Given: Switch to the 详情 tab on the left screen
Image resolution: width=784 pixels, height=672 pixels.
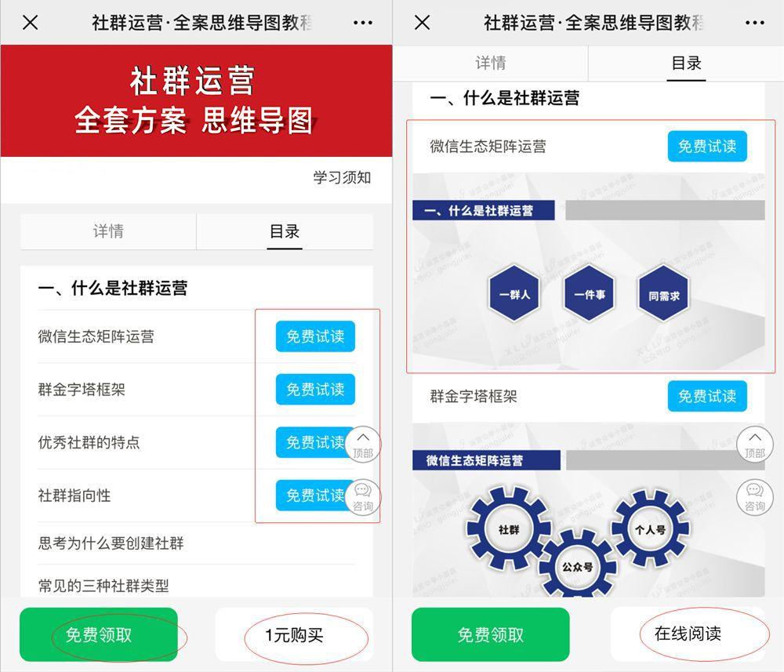Looking at the screenshot, I should [108, 231].
